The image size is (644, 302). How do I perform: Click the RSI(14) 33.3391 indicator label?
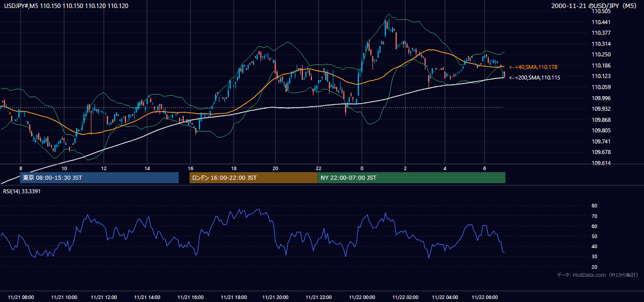tap(22, 191)
